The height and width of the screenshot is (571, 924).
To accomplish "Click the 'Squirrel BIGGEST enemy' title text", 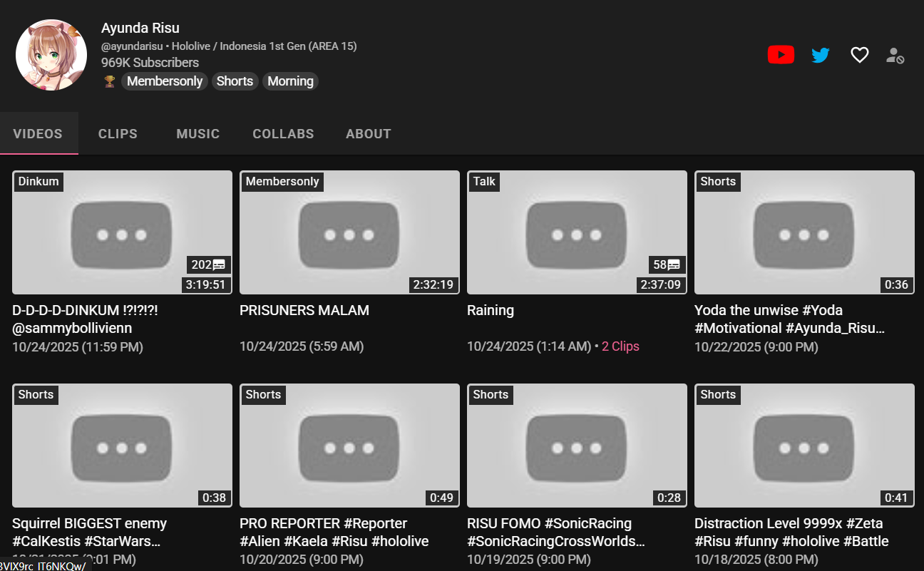I will click(x=90, y=533).
